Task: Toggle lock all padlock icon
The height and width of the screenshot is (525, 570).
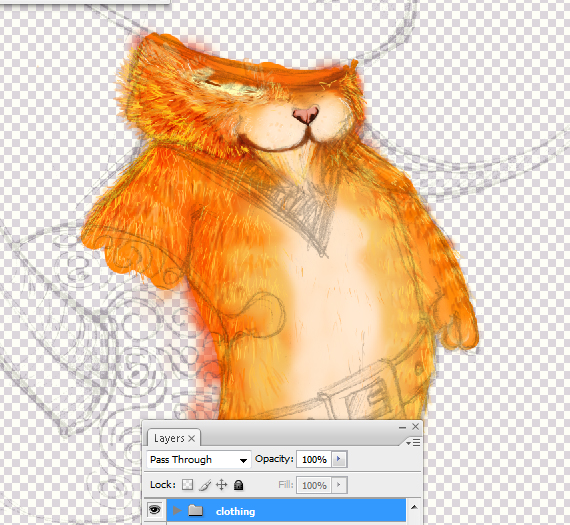Action: click(238, 485)
